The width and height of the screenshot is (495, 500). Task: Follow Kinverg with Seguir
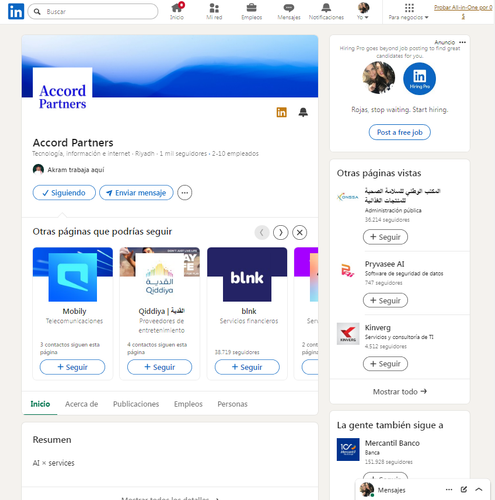click(385, 364)
